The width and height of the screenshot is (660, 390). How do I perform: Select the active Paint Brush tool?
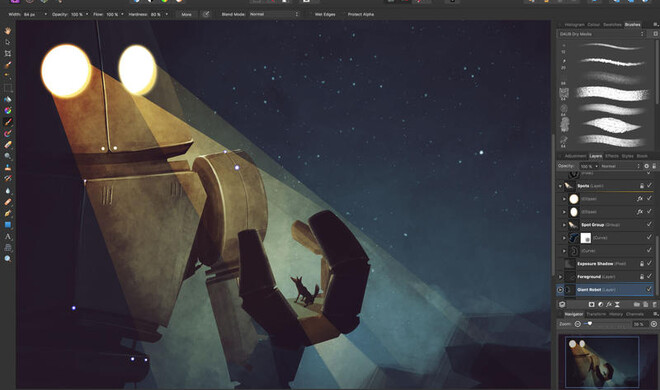pos(8,122)
